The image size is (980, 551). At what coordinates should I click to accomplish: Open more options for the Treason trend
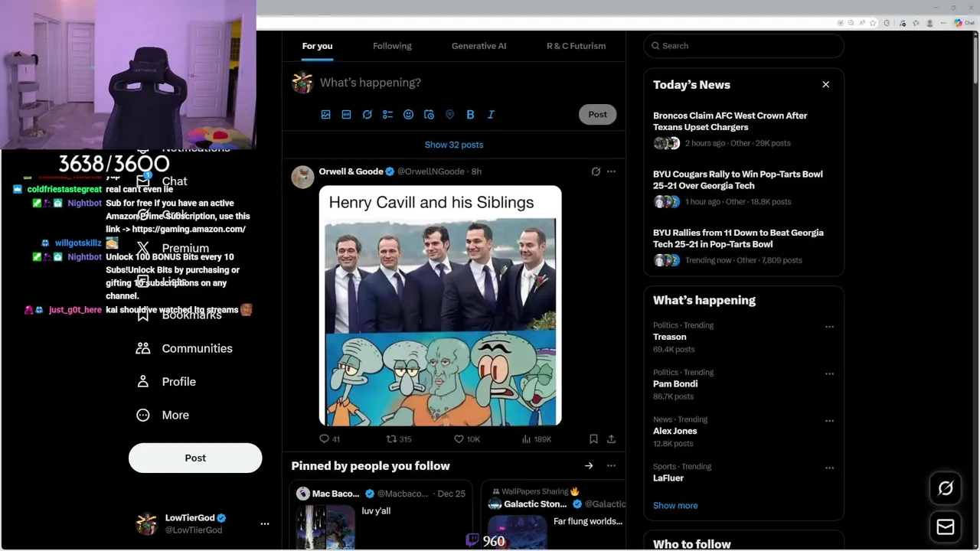(829, 327)
